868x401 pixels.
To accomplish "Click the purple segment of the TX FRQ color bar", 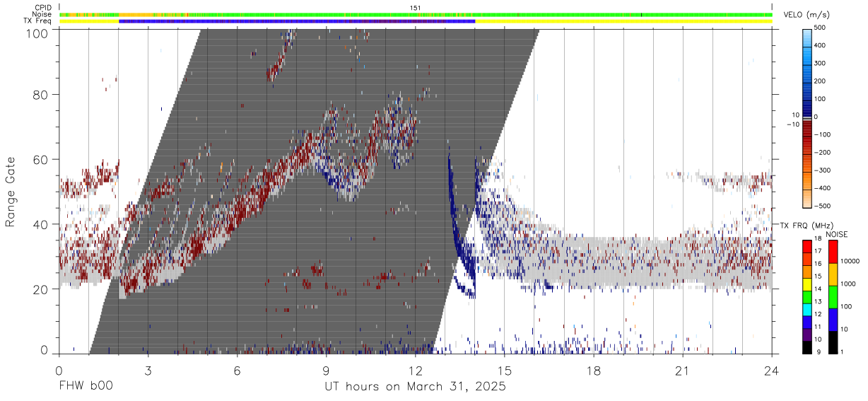I will coord(807,336).
